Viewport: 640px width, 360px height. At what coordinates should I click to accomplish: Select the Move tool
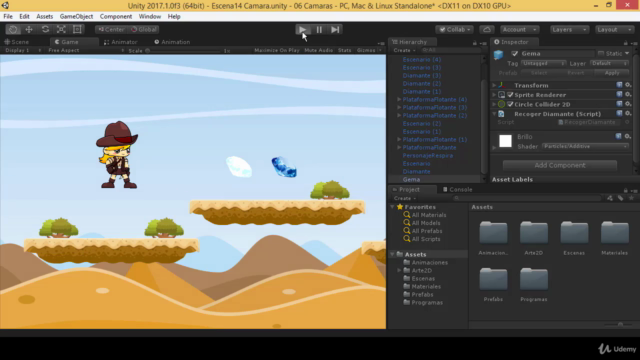[29, 29]
